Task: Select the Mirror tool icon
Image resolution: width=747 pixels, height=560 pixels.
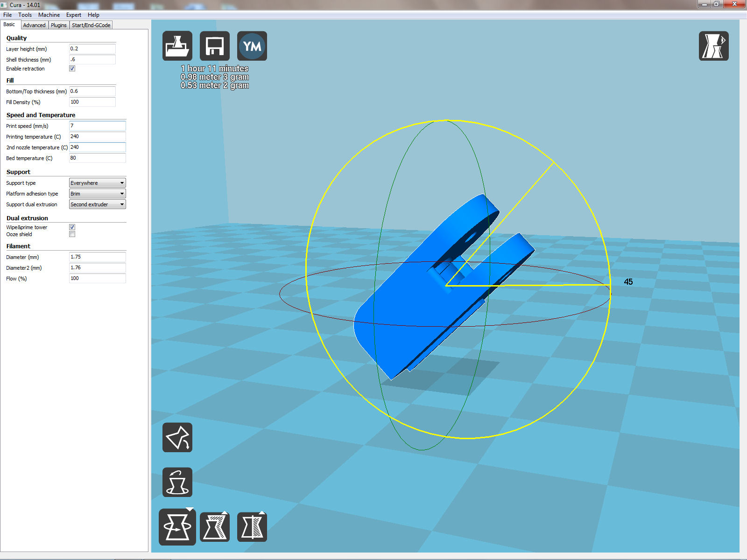Action: [x=252, y=527]
